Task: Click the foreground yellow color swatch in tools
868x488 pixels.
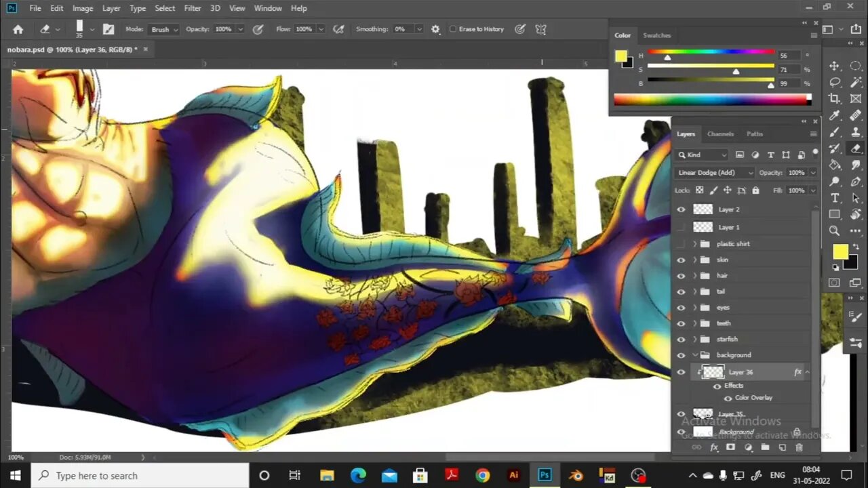Action: [x=840, y=252]
